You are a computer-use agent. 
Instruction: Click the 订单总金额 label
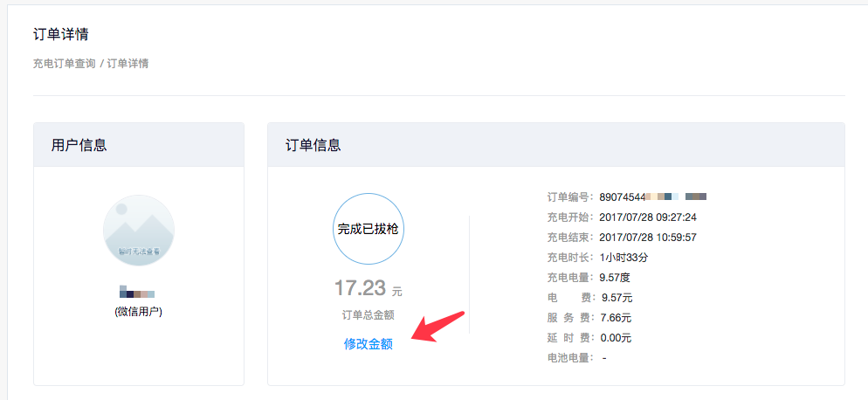point(368,315)
